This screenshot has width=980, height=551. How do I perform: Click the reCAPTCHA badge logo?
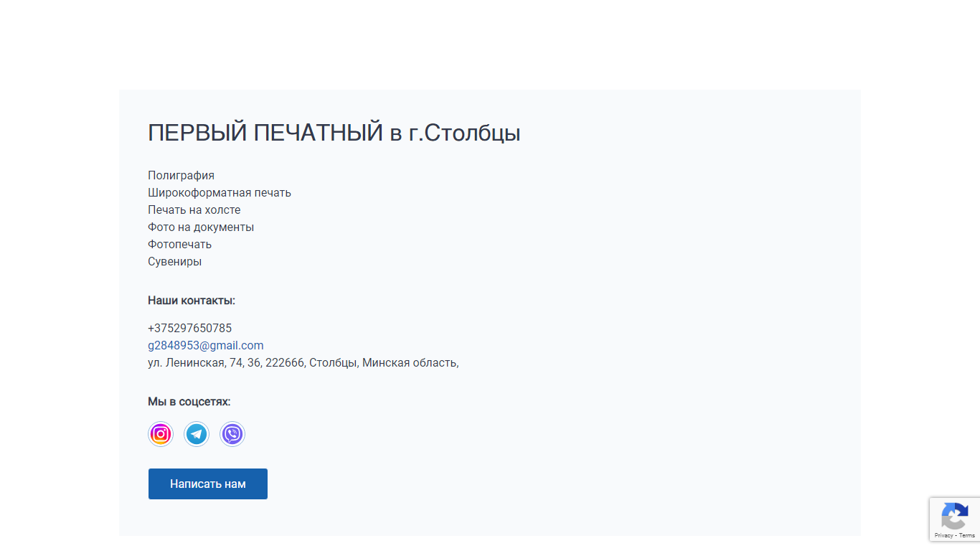click(954, 516)
